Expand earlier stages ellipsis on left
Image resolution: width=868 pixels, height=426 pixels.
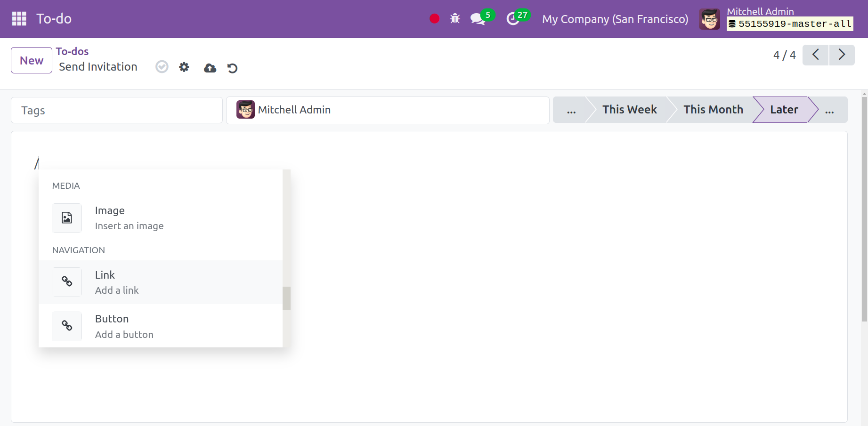point(571,110)
